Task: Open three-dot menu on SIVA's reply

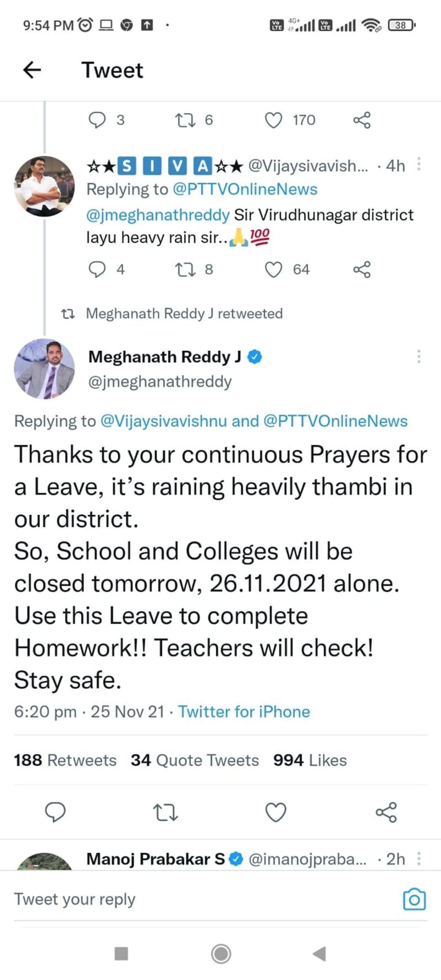Action: pyautogui.click(x=419, y=164)
